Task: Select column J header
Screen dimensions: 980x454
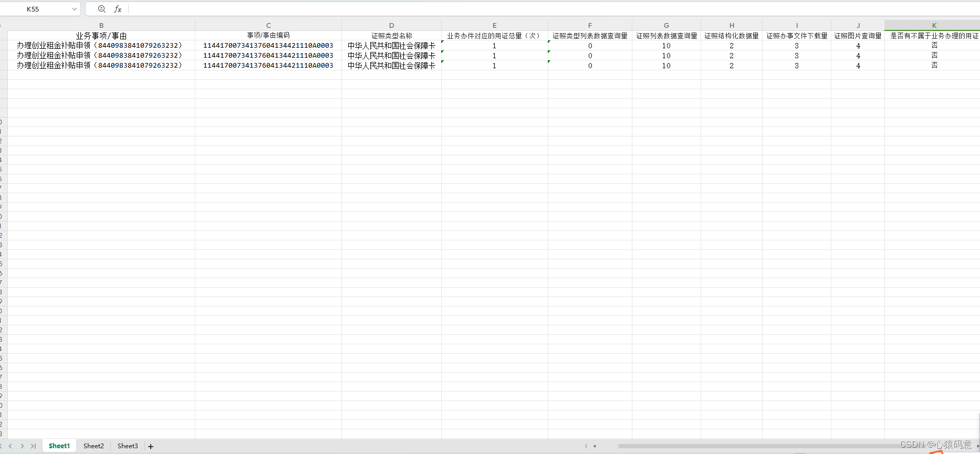Action: click(858, 25)
